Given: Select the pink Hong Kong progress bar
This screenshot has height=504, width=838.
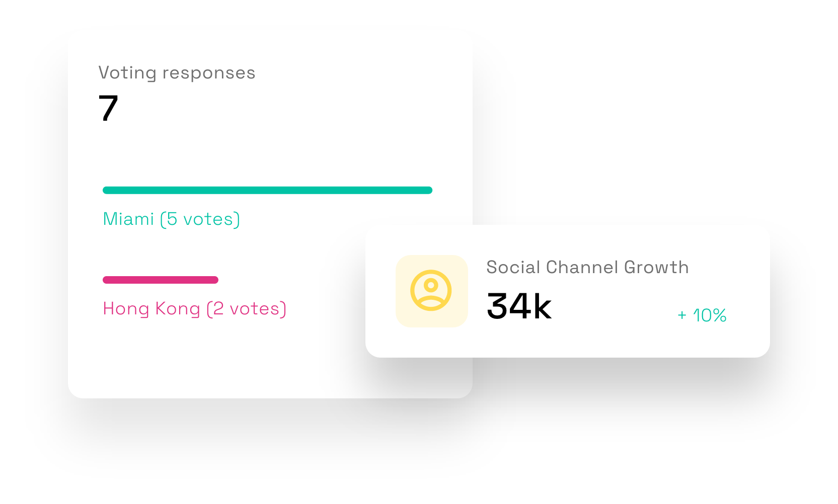Looking at the screenshot, I should [161, 280].
